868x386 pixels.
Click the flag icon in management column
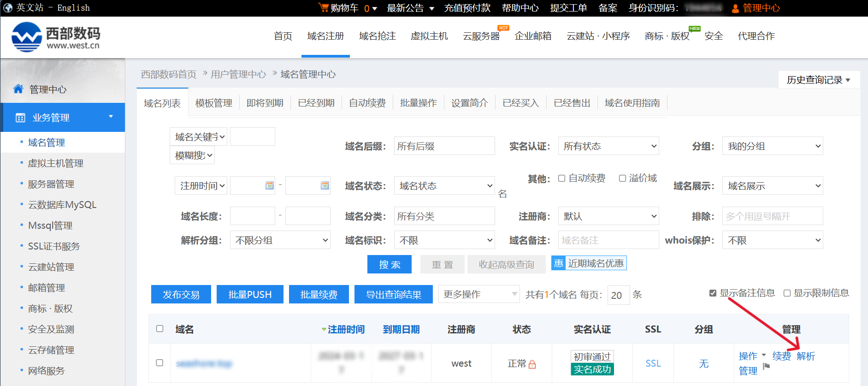[767, 366]
